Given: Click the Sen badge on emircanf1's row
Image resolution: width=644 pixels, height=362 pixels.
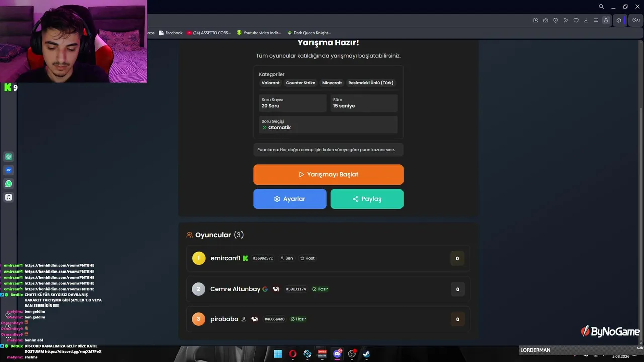Looking at the screenshot, I should pyautogui.click(x=286, y=258).
